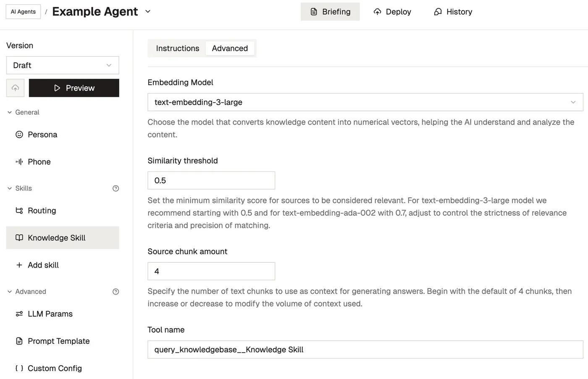The height and width of the screenshot is (379, 588).
Task: Click the Advanced section help icon
Action: coord(115,291)
